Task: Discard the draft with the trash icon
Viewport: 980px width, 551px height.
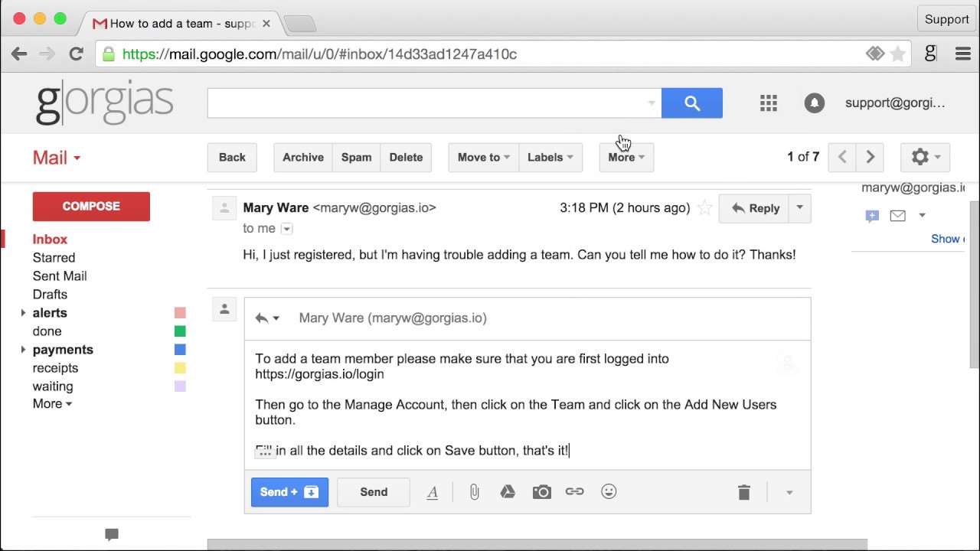Action: tap(743, 492)
